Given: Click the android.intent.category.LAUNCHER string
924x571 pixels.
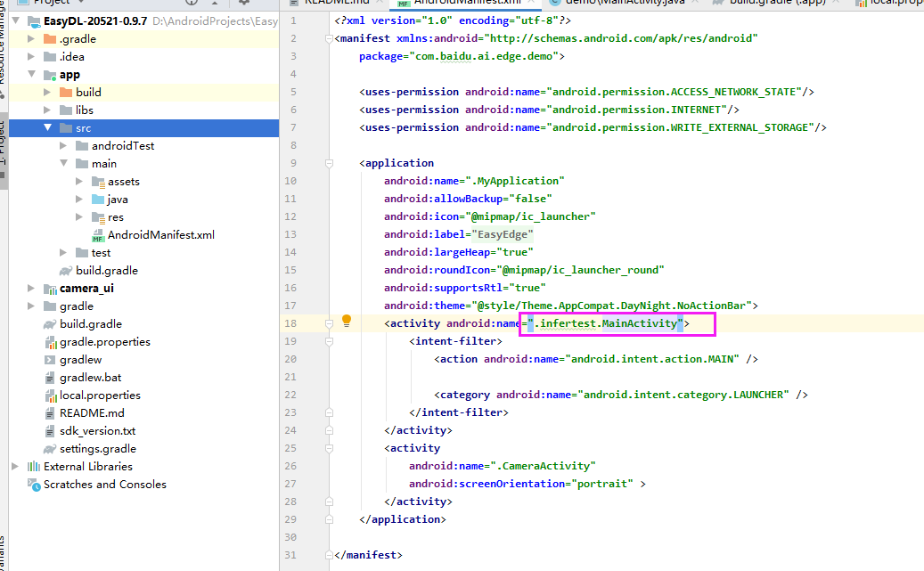Looking at the screenshot, I should click(683, 395).
